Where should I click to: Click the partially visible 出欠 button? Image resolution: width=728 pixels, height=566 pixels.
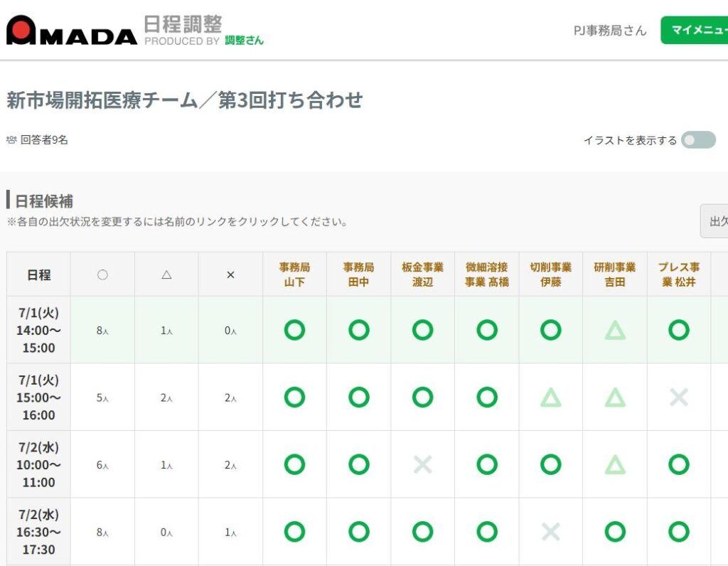click(x=714, y=221)
